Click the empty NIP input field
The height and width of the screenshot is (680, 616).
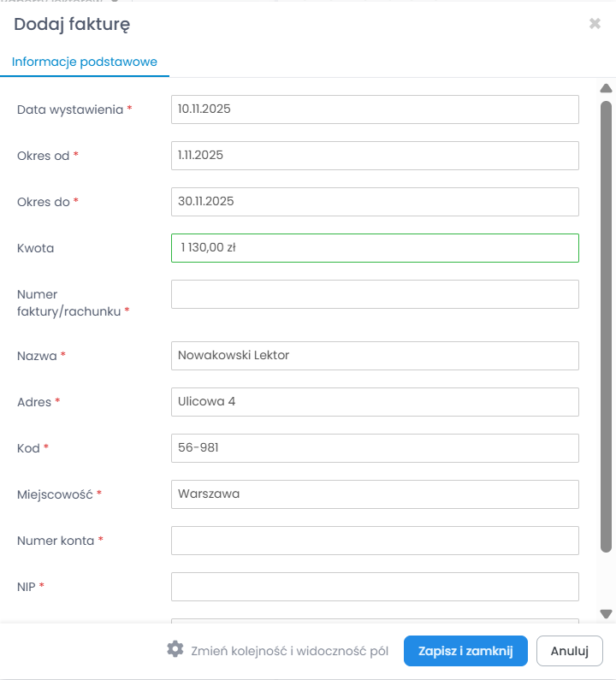(x=375, y=587)
